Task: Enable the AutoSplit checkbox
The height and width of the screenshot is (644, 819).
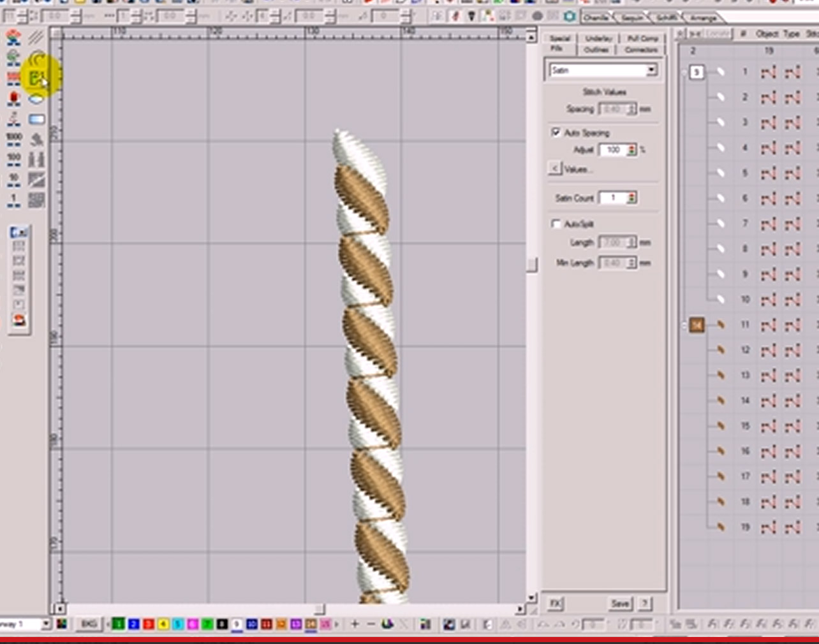Action: click(x=556, y=224)
